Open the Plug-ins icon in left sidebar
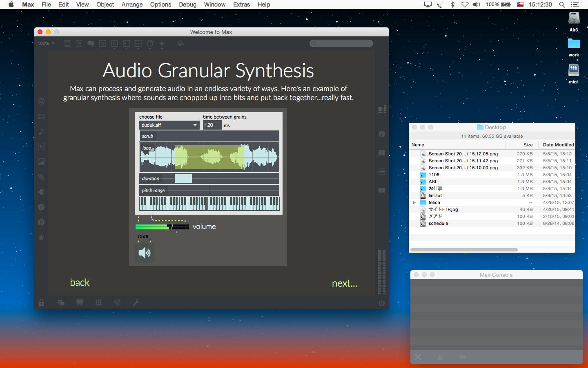 pyautogui.click(x=41, y=192)
